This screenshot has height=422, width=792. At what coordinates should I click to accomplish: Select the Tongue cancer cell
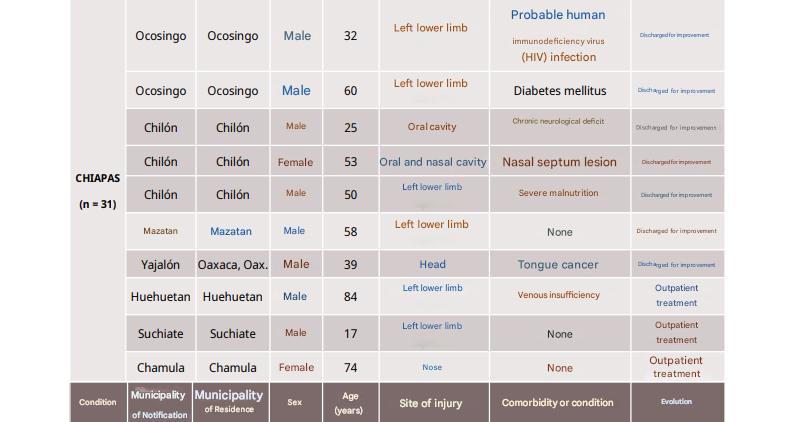(560, 264)
